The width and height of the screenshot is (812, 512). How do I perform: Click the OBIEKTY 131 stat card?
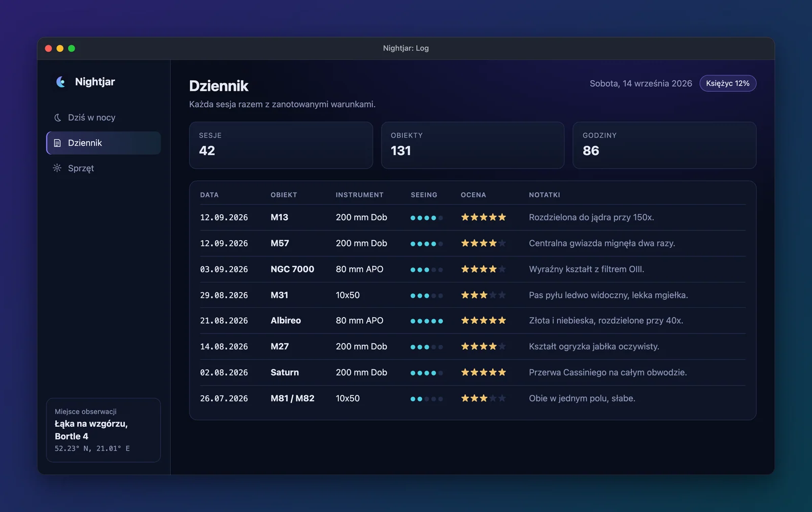pos(472,145)
